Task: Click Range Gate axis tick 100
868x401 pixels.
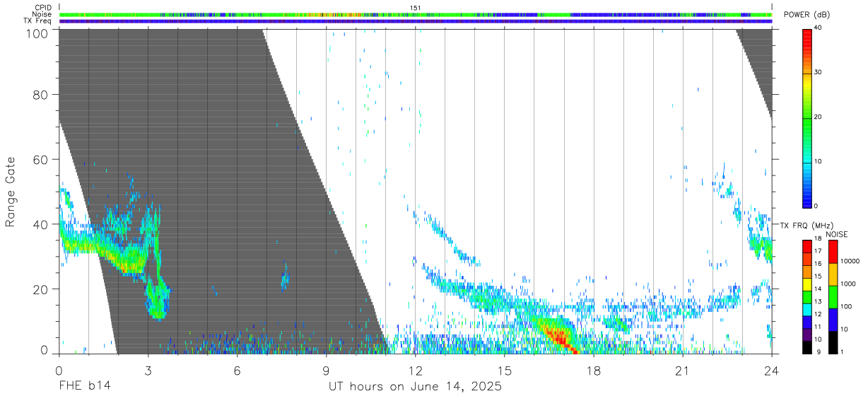Action: pyautogui.click(x=36, y=33)
